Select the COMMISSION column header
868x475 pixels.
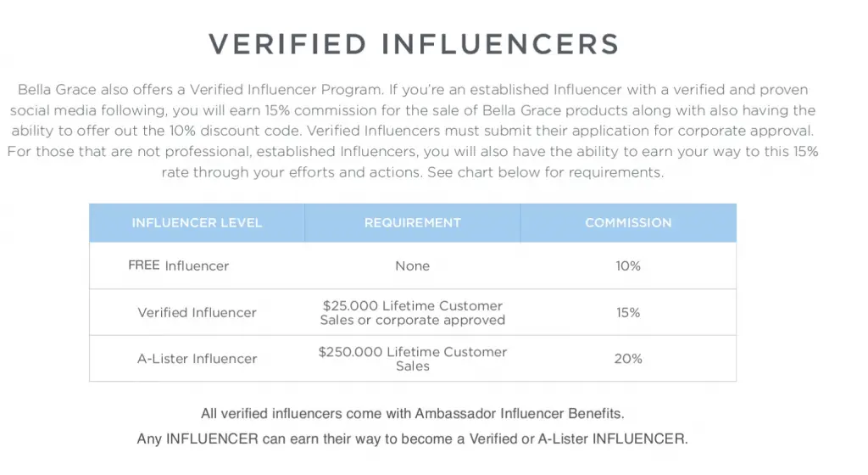pyautogui.click(x=628, y=222)
